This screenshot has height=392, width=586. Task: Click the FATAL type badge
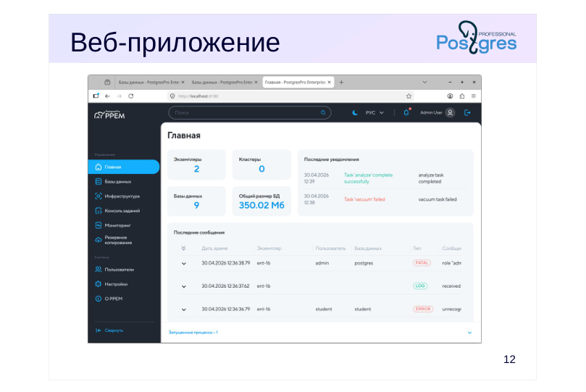click(422, 263)
